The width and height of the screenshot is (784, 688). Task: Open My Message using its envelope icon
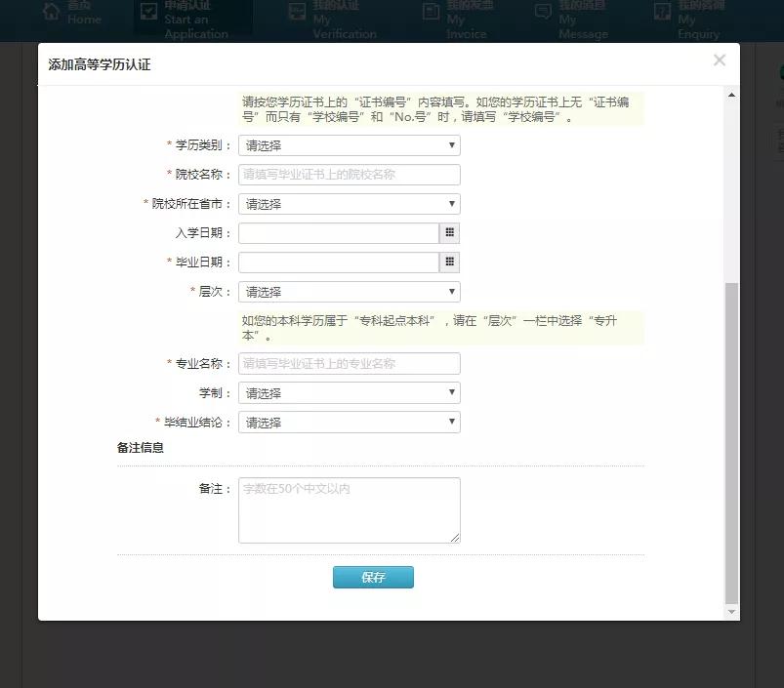pos(544,13)
